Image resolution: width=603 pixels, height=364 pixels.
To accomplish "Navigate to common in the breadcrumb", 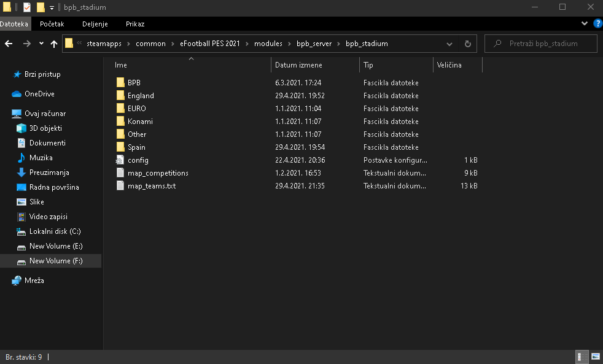I will tap(150, 44).
